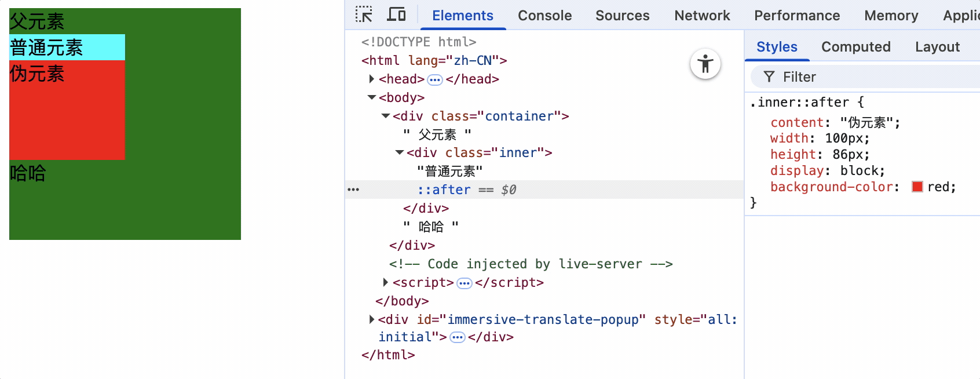The image size is (980, 379).
Task: Select the ::after pseudo-element node
Action: click(444, 189)
